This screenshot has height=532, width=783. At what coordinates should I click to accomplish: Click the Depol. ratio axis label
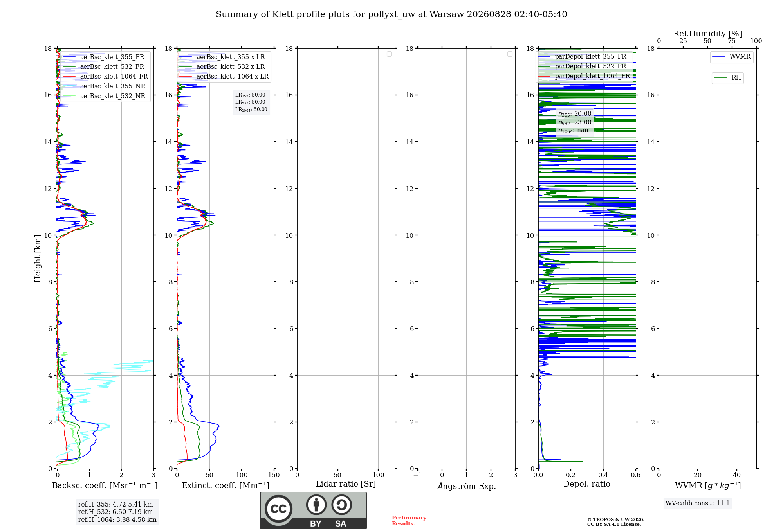click(587, 484)
